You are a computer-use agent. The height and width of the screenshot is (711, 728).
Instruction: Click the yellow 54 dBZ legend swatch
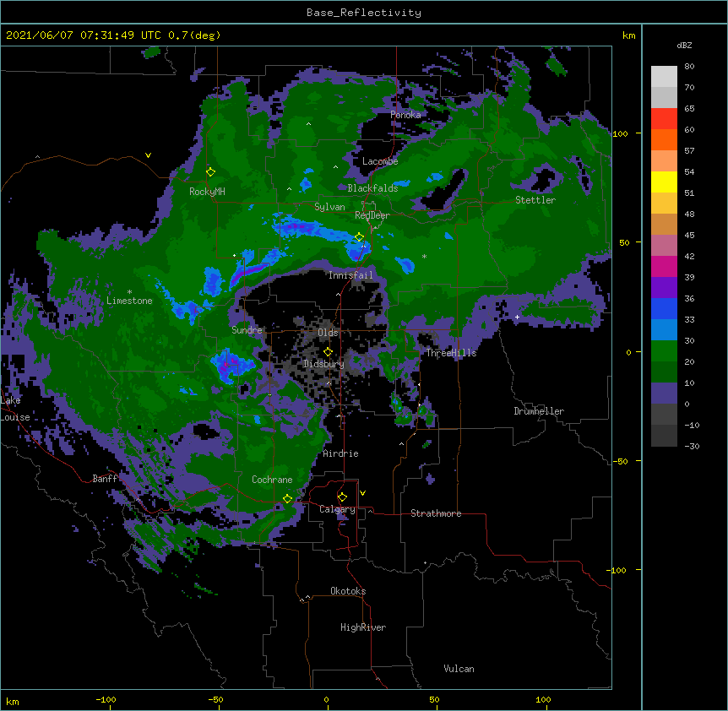coord(664,182)
